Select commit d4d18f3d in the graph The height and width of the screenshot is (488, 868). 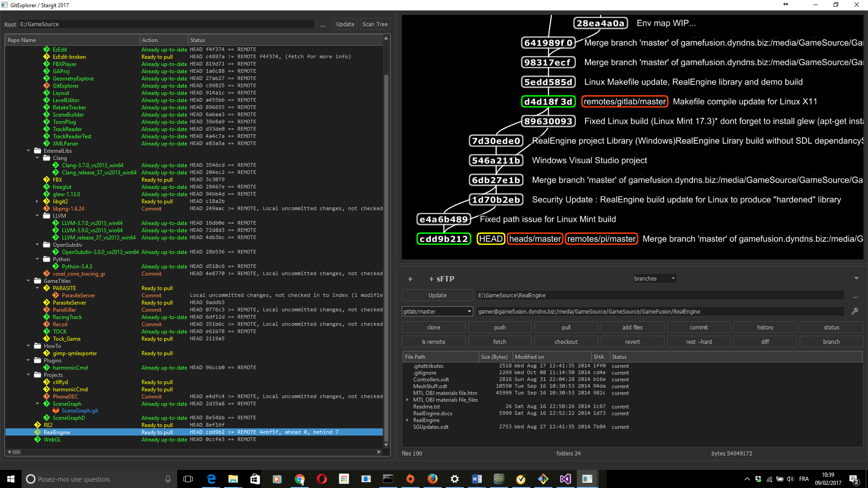pyautogui.click(x=548, y=102)
